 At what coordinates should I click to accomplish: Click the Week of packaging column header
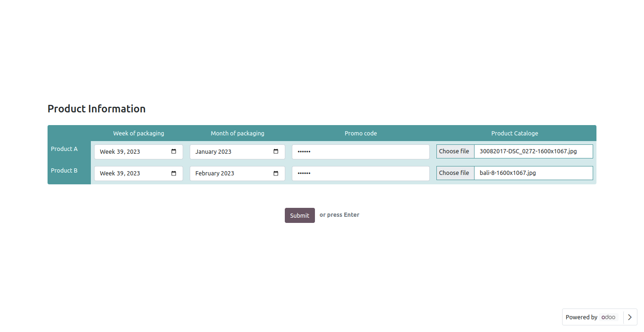pos(138,134)
